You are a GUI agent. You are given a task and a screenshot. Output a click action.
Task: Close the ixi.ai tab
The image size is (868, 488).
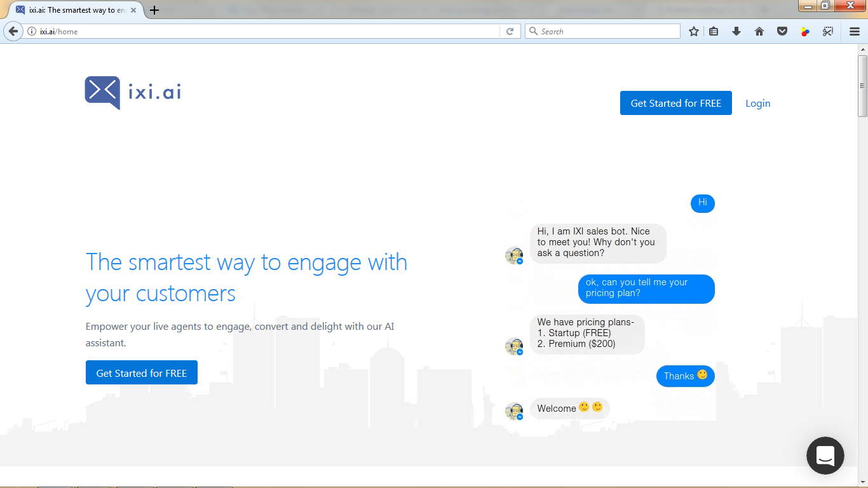pos(133,10)
